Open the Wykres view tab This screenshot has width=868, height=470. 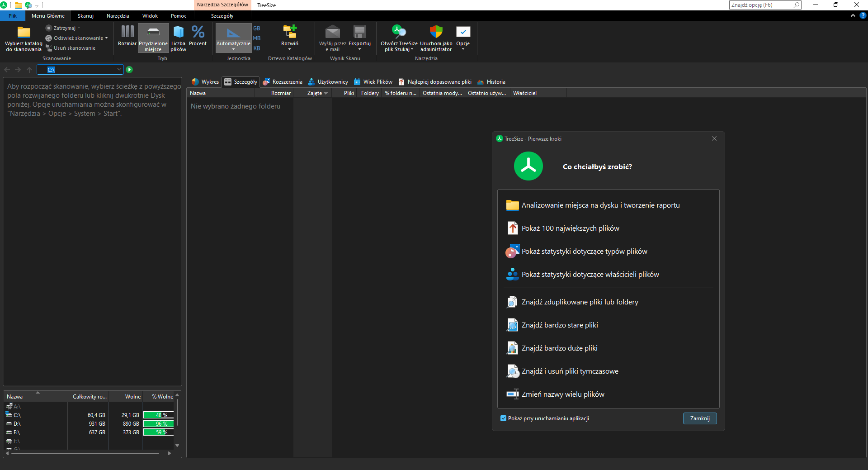pyautogui.click(x=205, y=82)
